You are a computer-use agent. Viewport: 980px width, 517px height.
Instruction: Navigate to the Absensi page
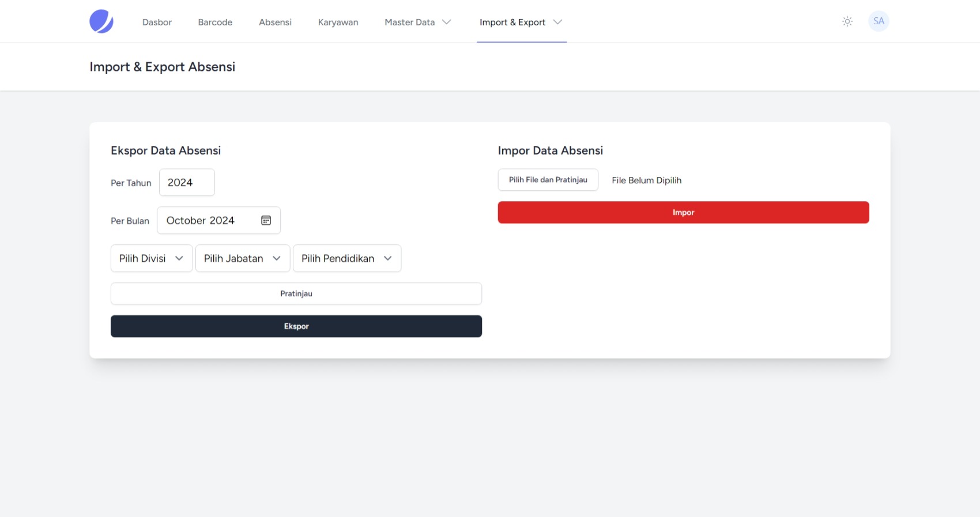[275, 22]
